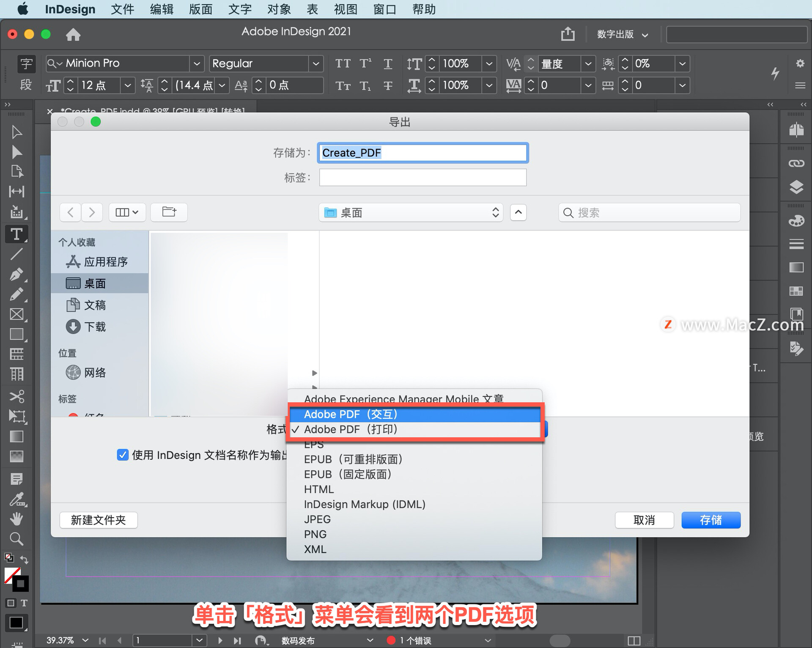
Task: Toggle use InDesign document name checkbox
Action: 123,455
